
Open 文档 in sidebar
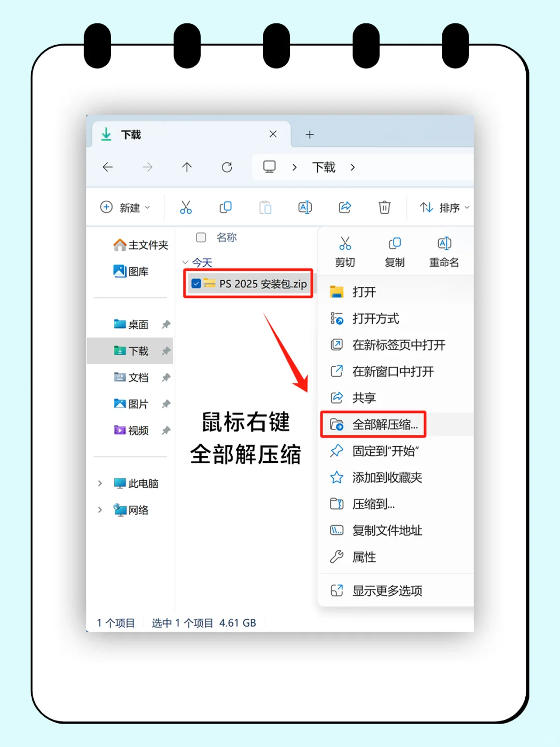pos(131,378)
